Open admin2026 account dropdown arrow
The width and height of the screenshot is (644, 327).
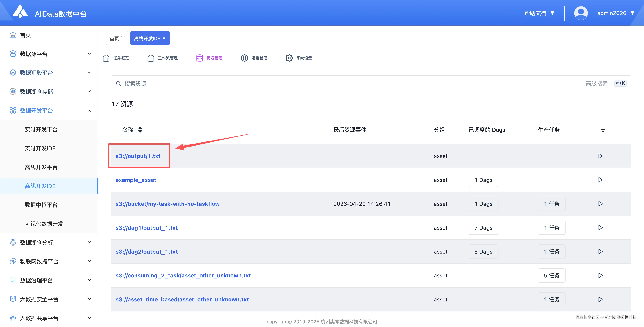tap(633, 13)
